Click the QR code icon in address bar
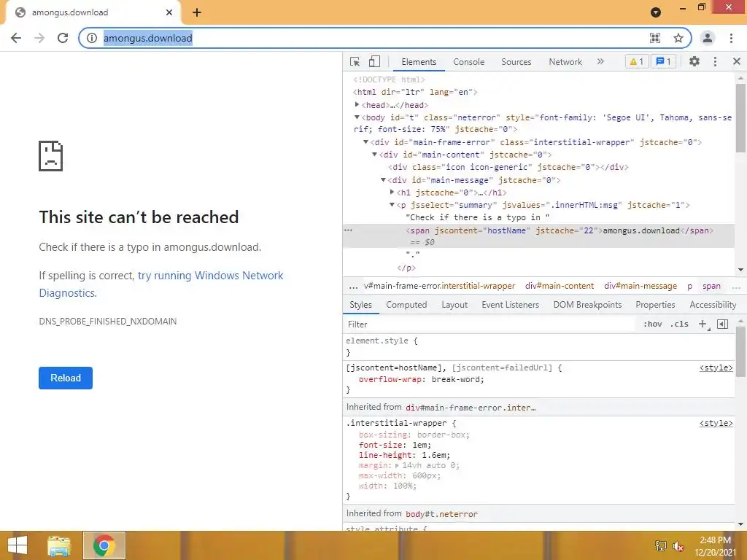Viewport: 747px width, 560px height. click(x=655, y=38)
